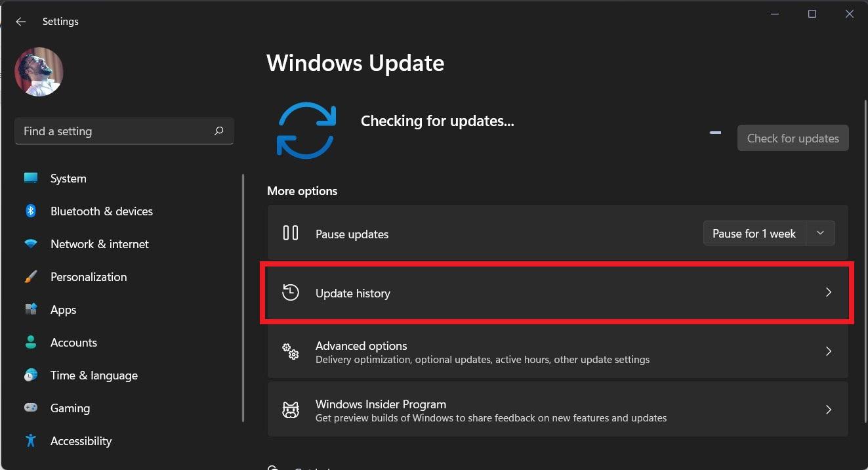Select the System sidebar icon
The width and height of the screenshot is (868, 470).
click(30, 178)
